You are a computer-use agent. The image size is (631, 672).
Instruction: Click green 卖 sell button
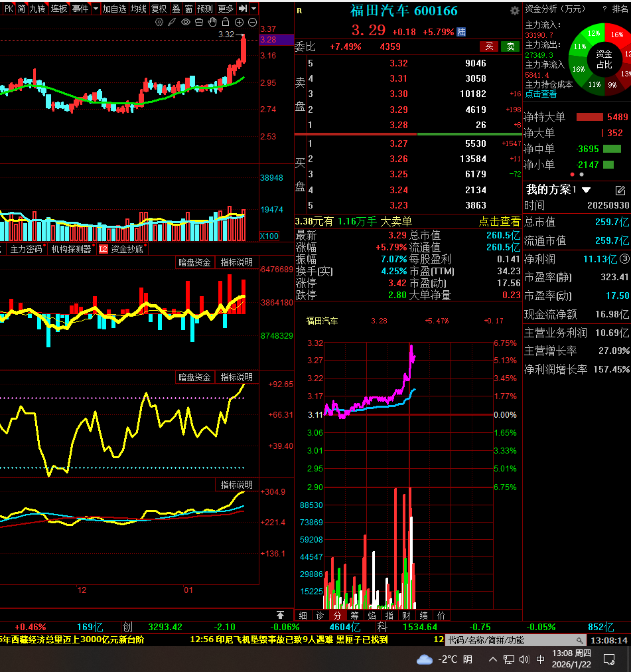[510, 46]
